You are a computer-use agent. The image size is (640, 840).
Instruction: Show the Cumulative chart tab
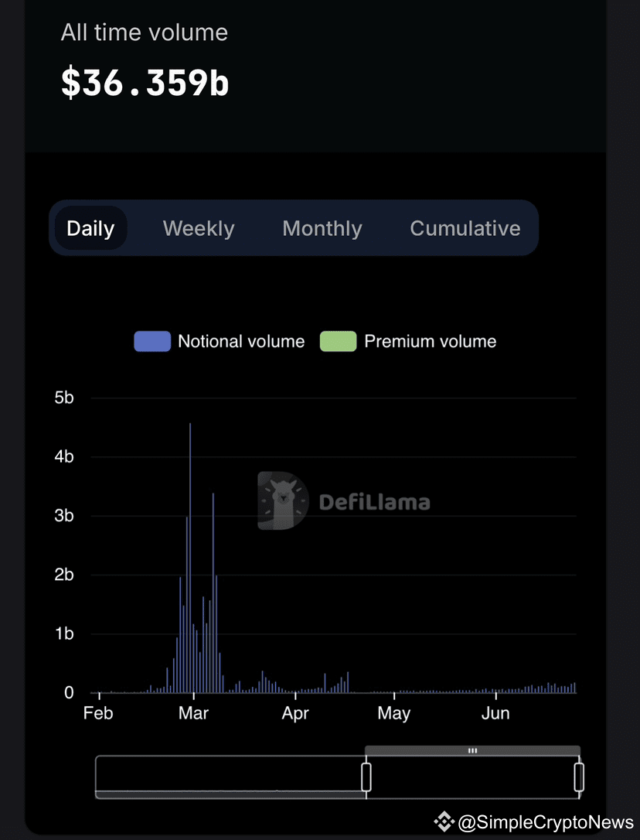465,228
